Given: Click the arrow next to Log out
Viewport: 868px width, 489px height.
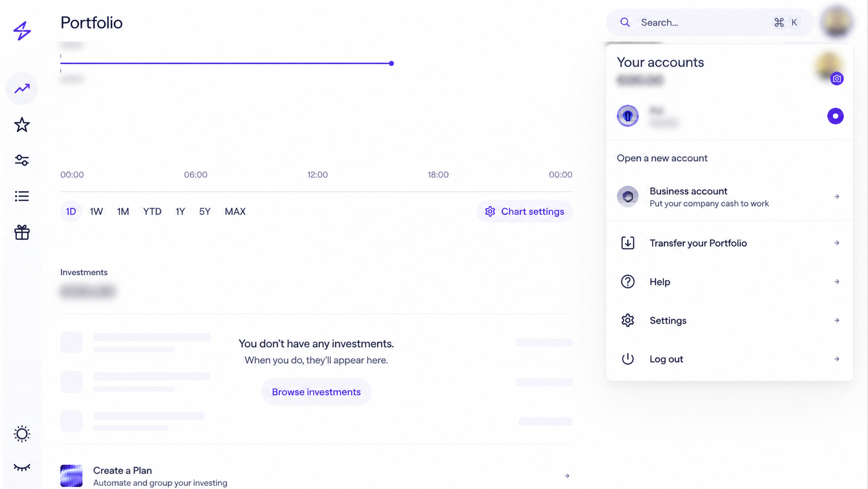Looking at the screenshot, I should [837, 359].
